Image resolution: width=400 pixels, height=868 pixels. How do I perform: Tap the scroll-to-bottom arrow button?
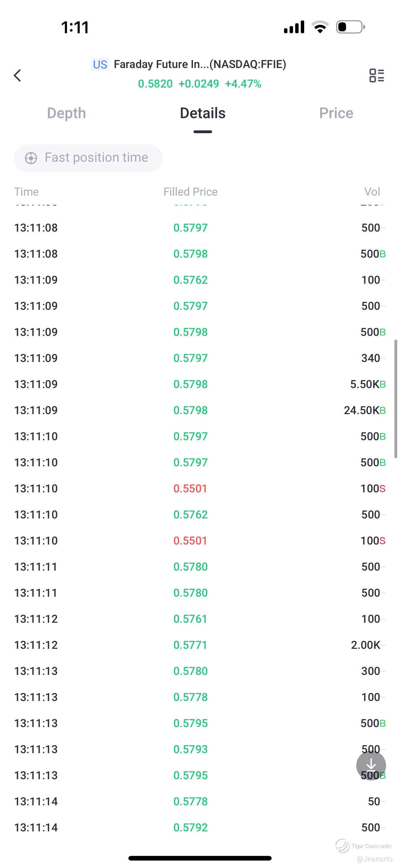click(x=371, y=765)
